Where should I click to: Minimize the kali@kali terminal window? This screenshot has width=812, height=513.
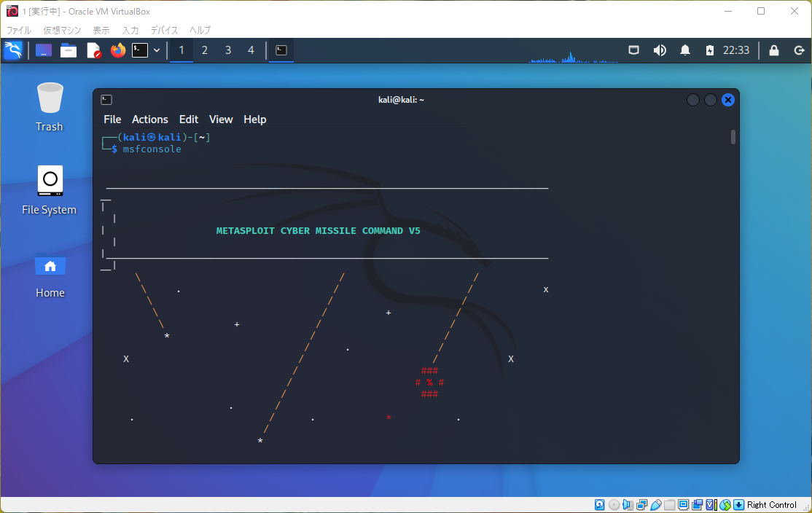pos(693,100)
